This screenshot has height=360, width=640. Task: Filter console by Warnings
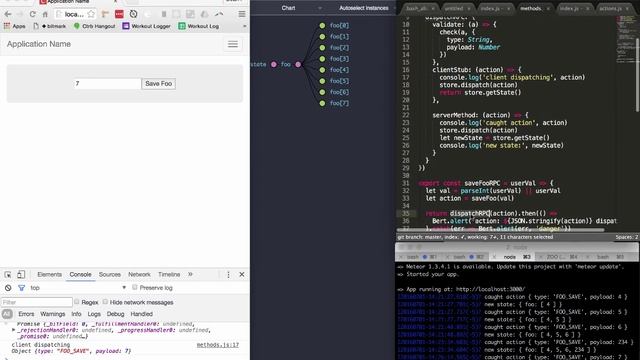[x=53, y=314]
